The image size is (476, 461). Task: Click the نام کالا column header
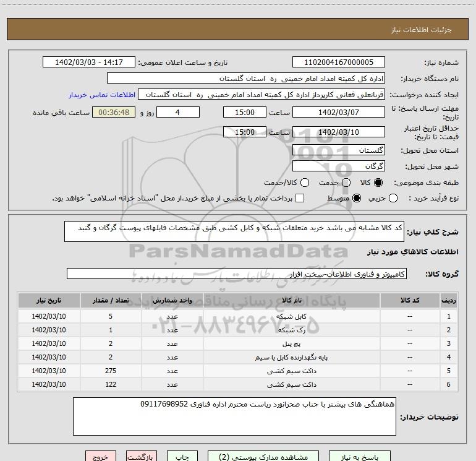click(x=292, y=300)
